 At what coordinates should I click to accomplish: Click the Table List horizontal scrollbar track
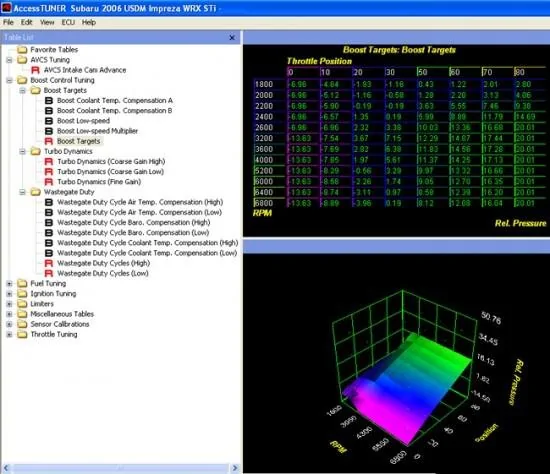(x=121, y=468)
